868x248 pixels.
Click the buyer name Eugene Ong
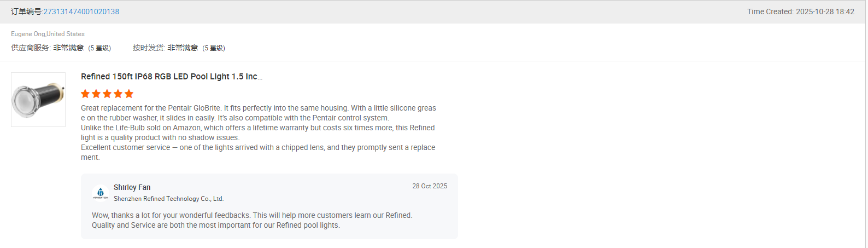coord(28,34)
